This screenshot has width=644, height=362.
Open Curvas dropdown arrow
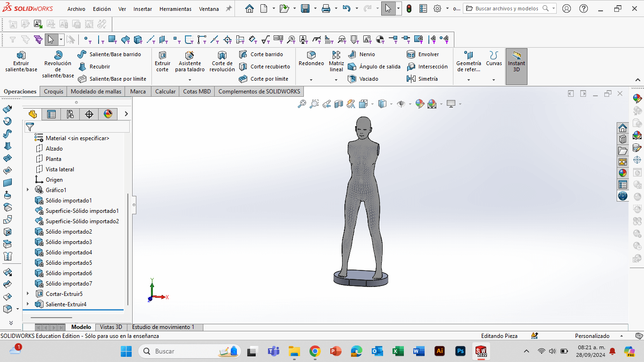(x=494, y=80)
